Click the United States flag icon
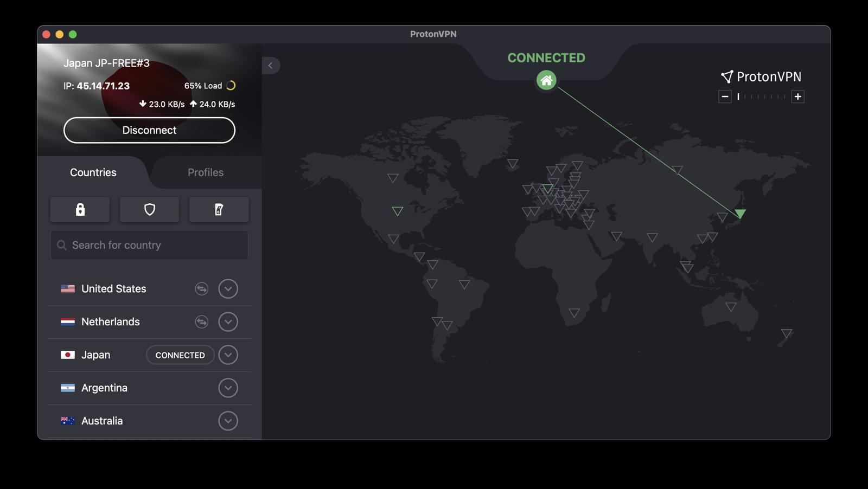This screenshot has height=489, width=868. tap(68, 289)
